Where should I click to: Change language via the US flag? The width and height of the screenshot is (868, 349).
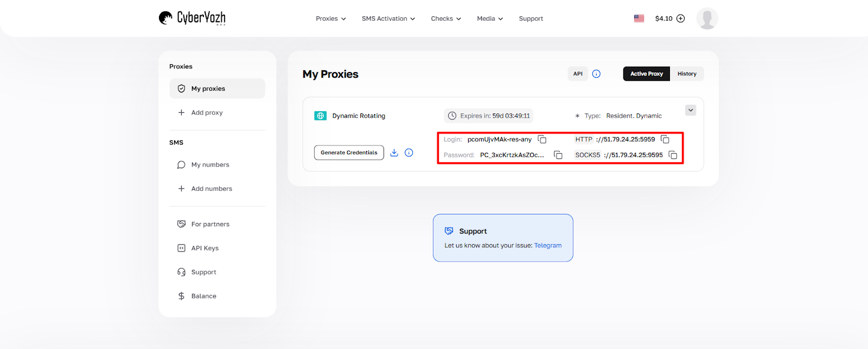pyautogui.click(x=639, y=18)
